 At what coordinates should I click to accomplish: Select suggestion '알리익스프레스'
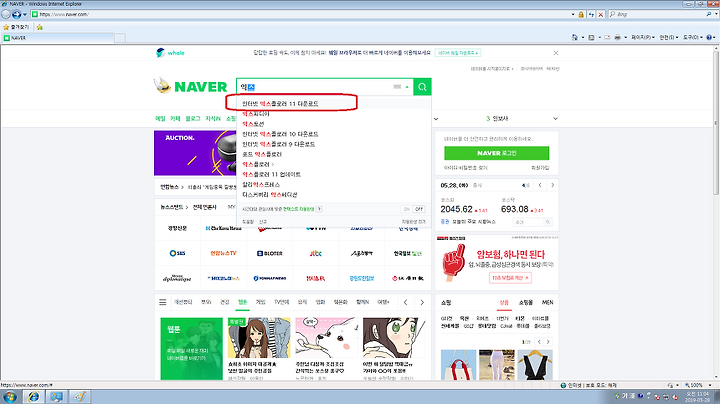click(261, 185)
